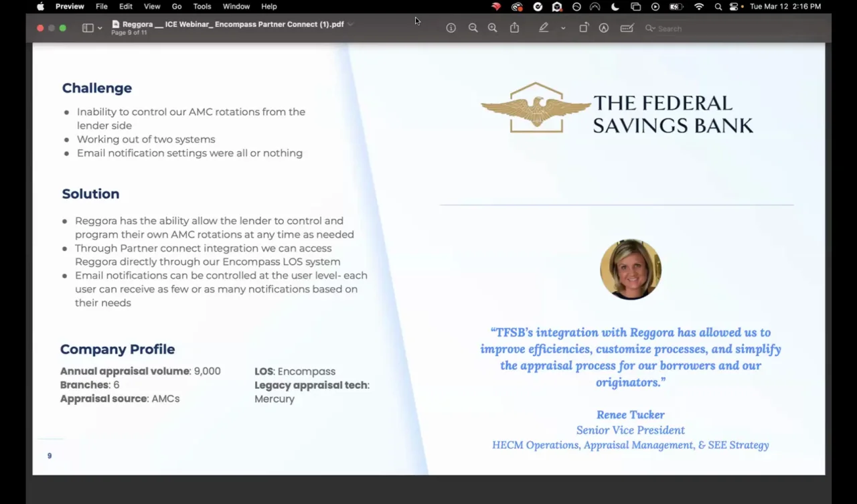Check the battery status icon
The height and width of the screenshot is (504, 857).
coord(676,7)
